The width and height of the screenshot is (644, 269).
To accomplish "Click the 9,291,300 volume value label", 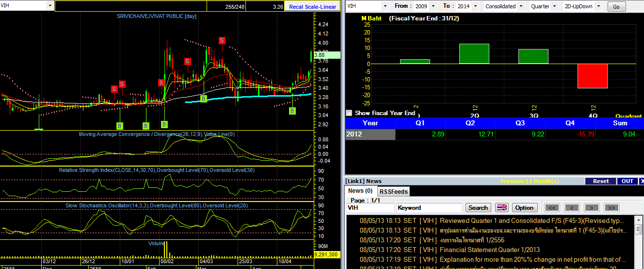I will point(326,254).
